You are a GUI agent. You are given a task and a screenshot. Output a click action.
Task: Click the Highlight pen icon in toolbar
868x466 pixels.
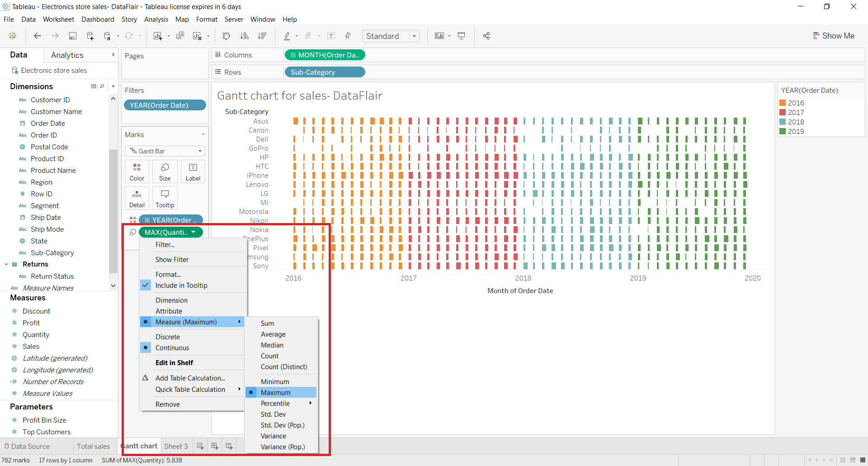click(x=288, y=36)
